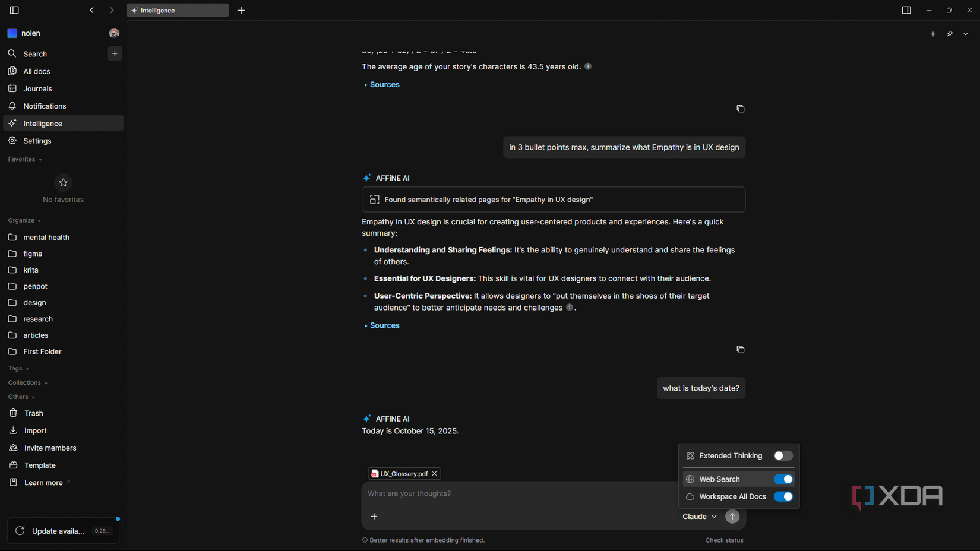Pin the chat panel
Image resolution: width=980 pixels, height=551 pixels.
pyautogui.click(x=950, y=34)
